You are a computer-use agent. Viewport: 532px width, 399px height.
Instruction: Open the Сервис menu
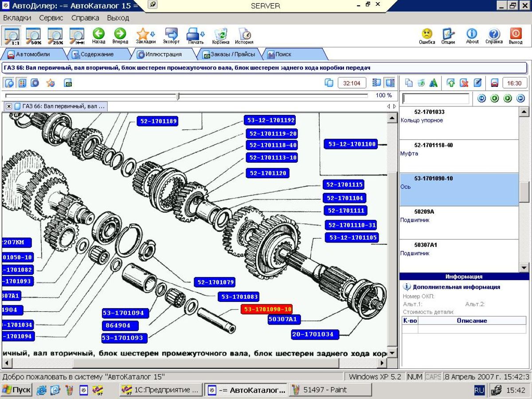point(51,18)
